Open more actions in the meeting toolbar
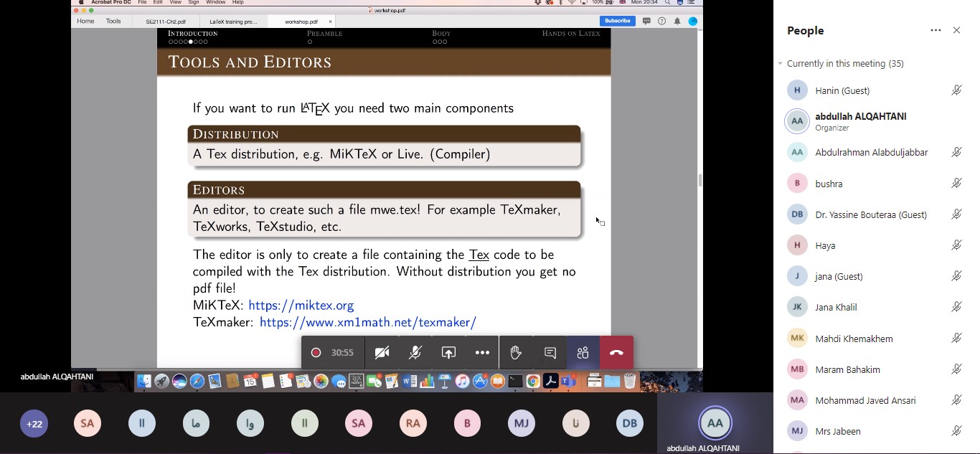This screenshot has height=454, width=980. point(482,353)
